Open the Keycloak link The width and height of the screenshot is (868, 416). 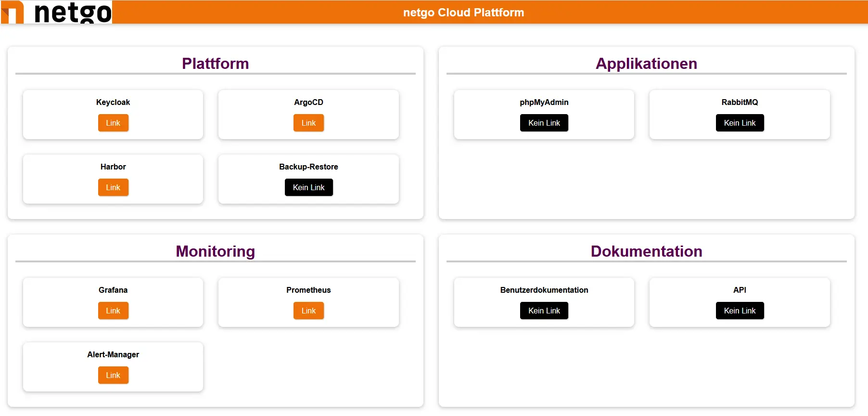point(113,123)
